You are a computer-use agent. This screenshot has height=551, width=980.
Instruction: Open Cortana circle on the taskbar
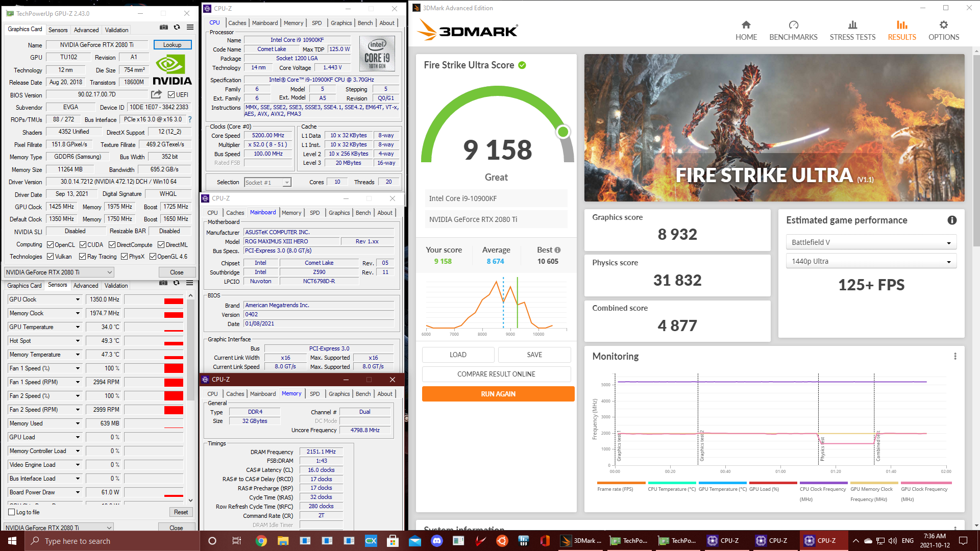[x=212, y=541]
